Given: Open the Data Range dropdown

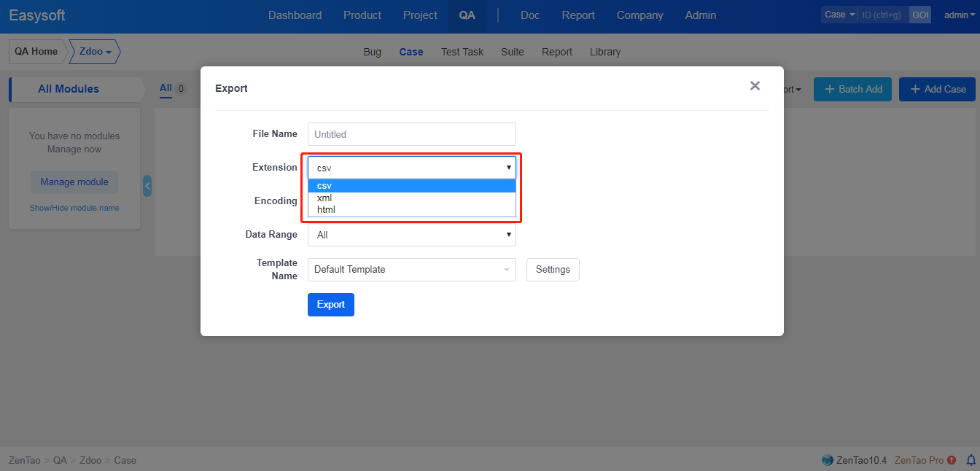Looking at the screenshot, I should click(411, 235).
